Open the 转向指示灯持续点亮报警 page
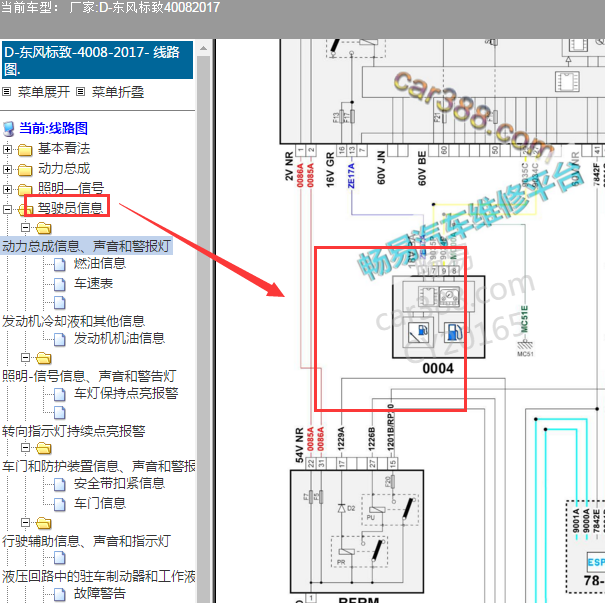The width and height of the screenshot is (605, 603). 73,431
